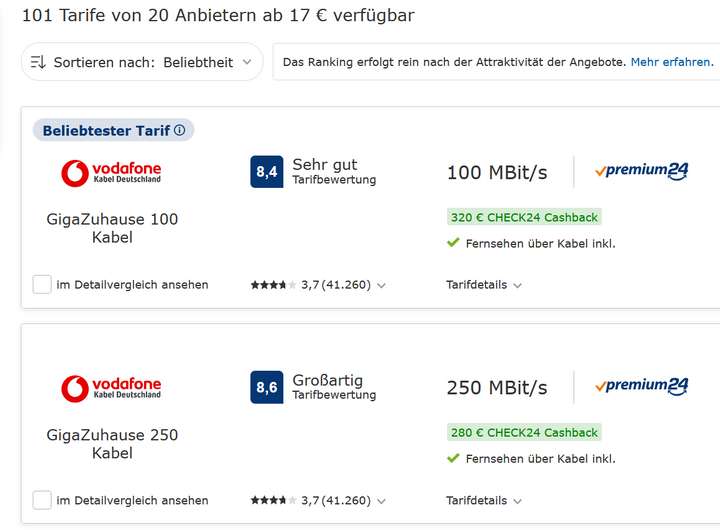This screenshot has height=530, width=720.
Task: Click premium24 logo on 100 MBit/s offer
Action: (x=641, y=171)
